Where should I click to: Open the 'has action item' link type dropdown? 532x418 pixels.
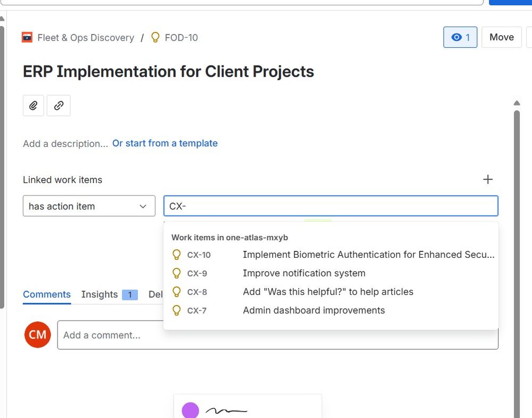point(89,206)
